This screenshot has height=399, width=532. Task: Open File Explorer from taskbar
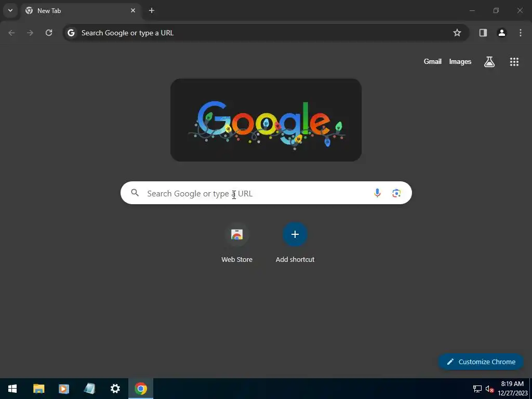coord(38,389)
